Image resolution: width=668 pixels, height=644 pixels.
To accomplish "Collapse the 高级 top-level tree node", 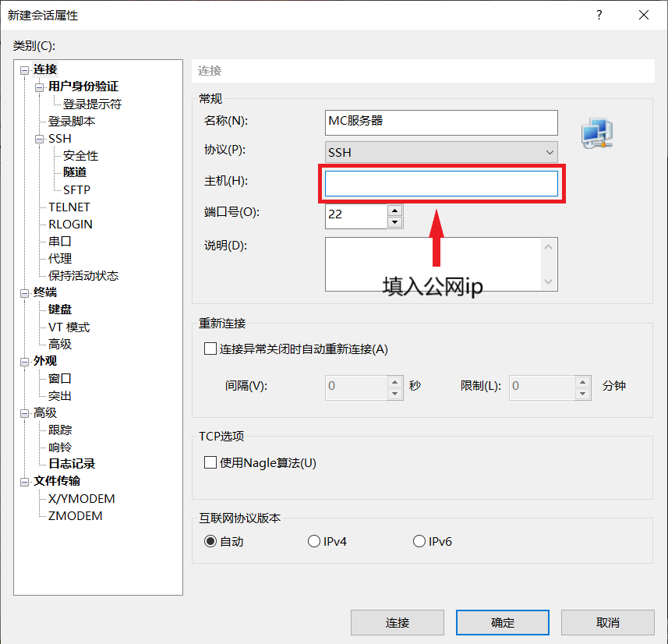I will tap(25, 413).
